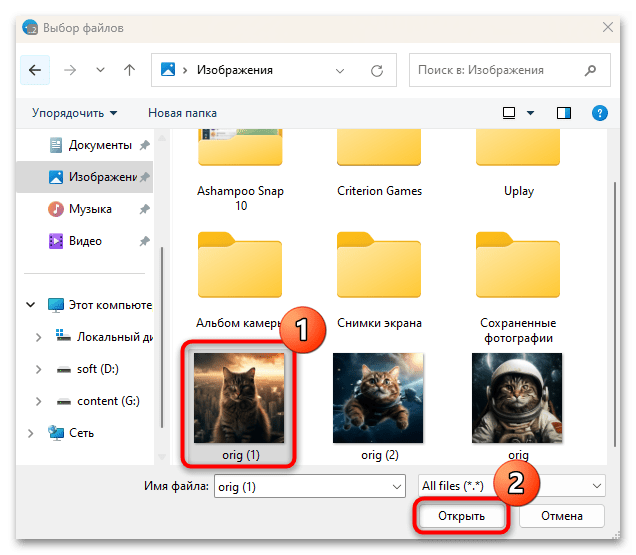Viewport: 636px width, 555px height.
Task: Unpin Документы using its pin icon
Action: coord(144,145)
